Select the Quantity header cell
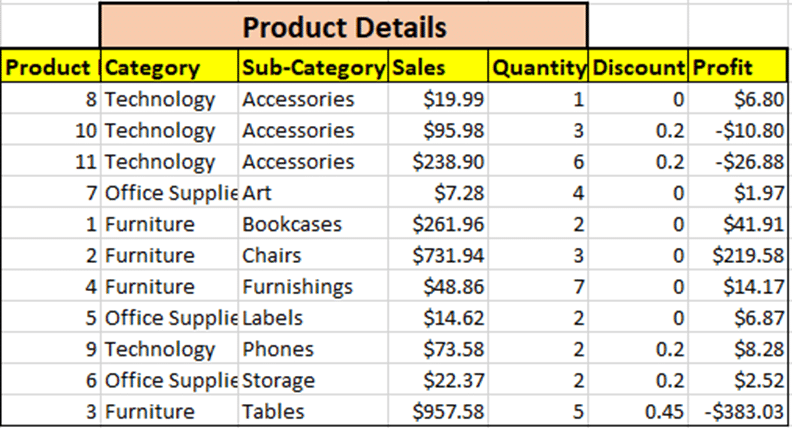The image size is (792, 428). tap(538, 66)
